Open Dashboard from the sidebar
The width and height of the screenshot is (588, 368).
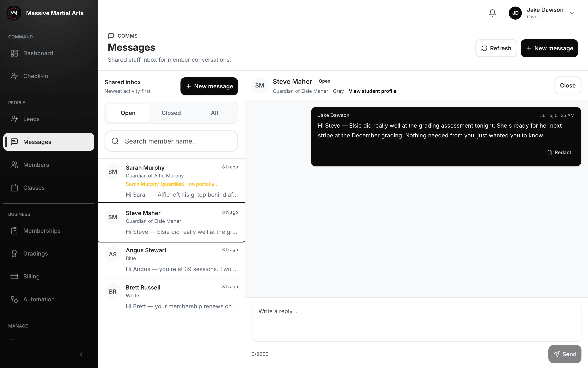click(49, 53)
